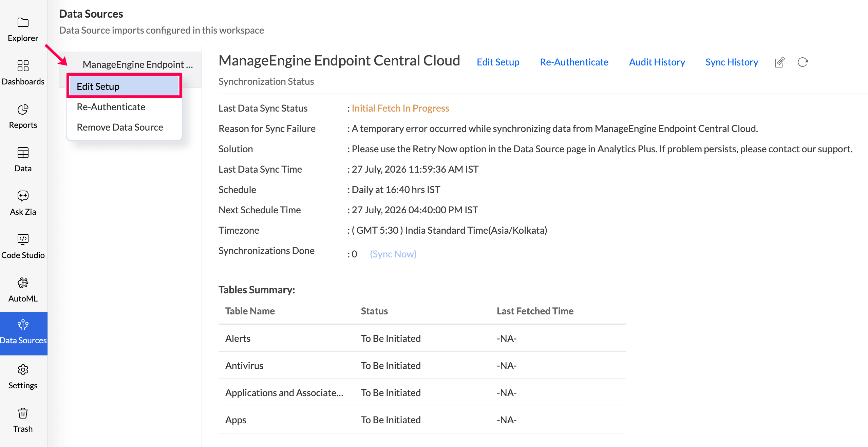The height and width of the screenshot is (447, 868).
Task: Click the Data Sources page heading
Action: point(91,14)
